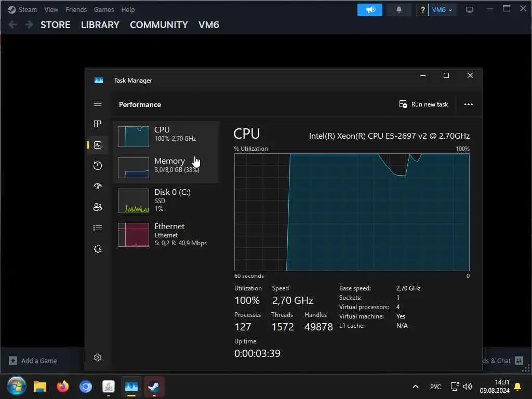Open the three-dots more options menu
This screenshot has width=532, height=399.
click(x=468, y=104)
